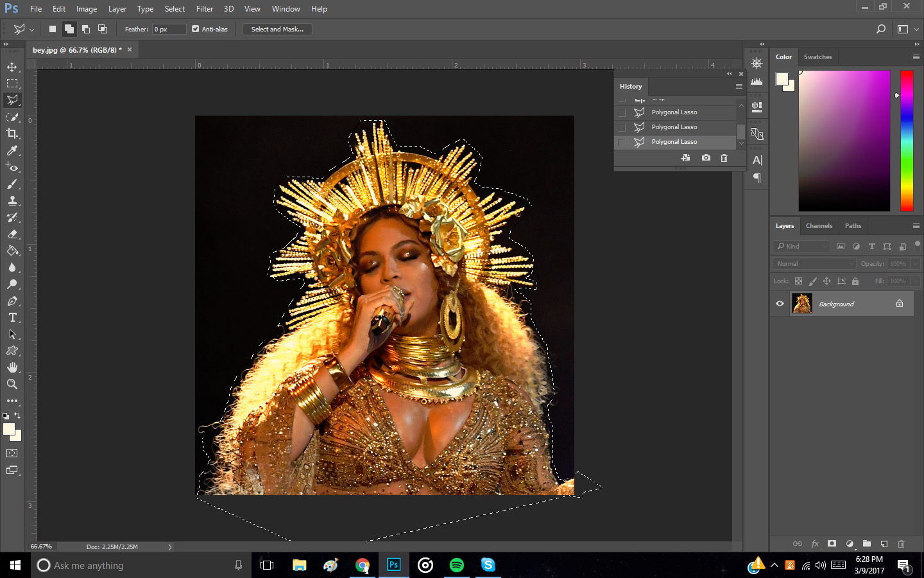Select the Spot Healing Brush tool
The image size is (924, 578).
coord(12,167)
